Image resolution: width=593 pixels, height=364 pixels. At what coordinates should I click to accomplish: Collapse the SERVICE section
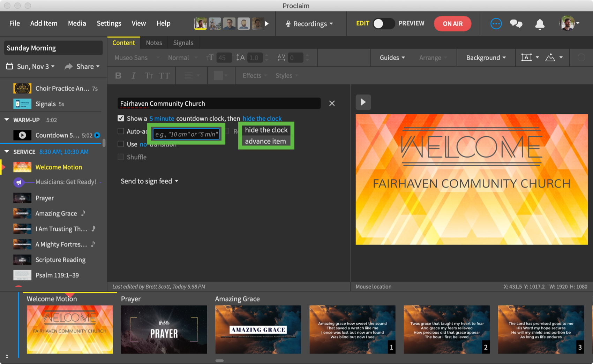click(x=7, y=152)
